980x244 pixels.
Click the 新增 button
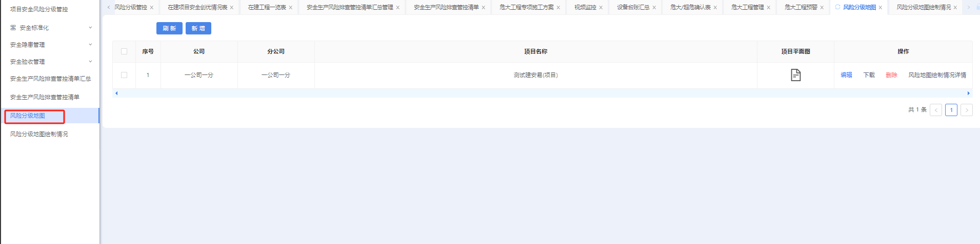click(x=198, y=28)
